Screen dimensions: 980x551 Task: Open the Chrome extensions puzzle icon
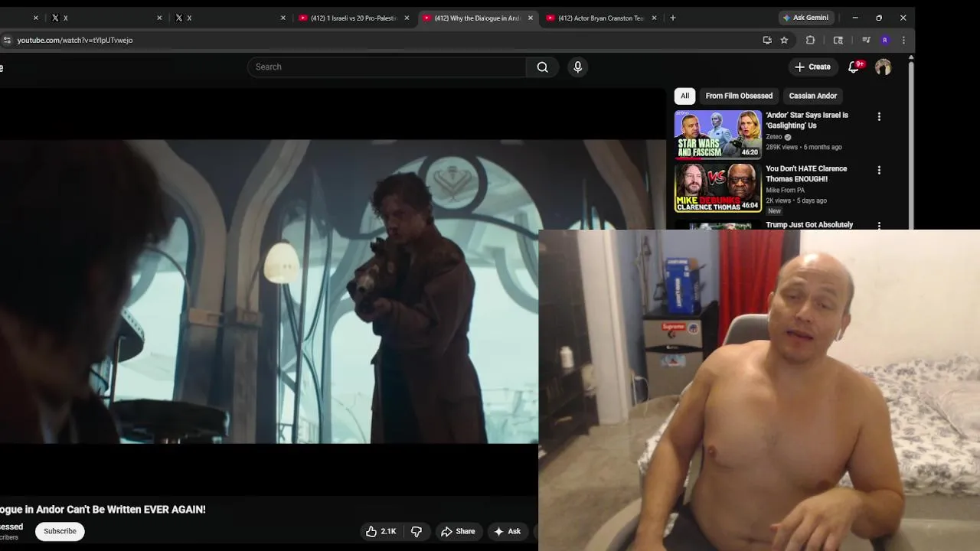coord(810,41)
